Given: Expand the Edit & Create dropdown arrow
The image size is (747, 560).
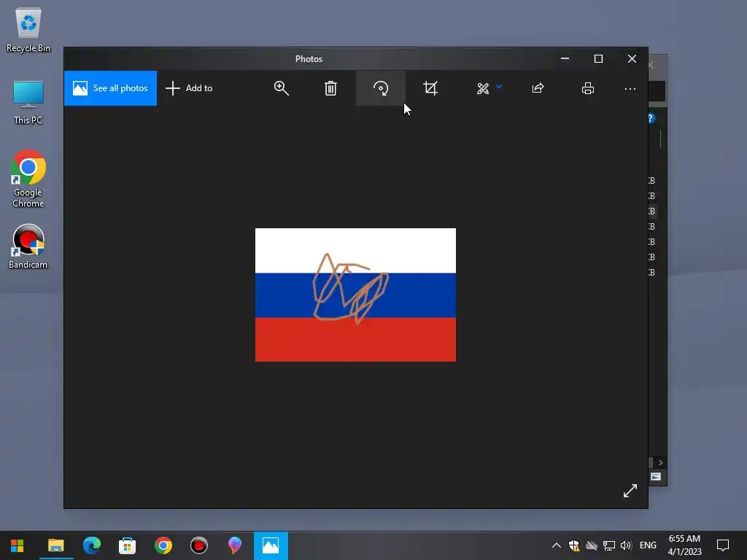Looking at the screenshot, I should point(499,87).
